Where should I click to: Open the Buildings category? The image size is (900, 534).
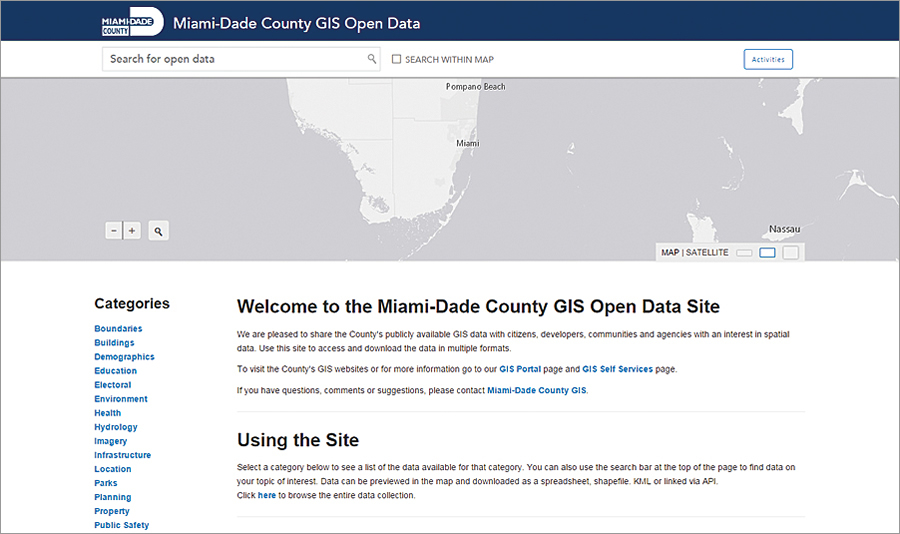pyautogui.click(x=114, y=343)
